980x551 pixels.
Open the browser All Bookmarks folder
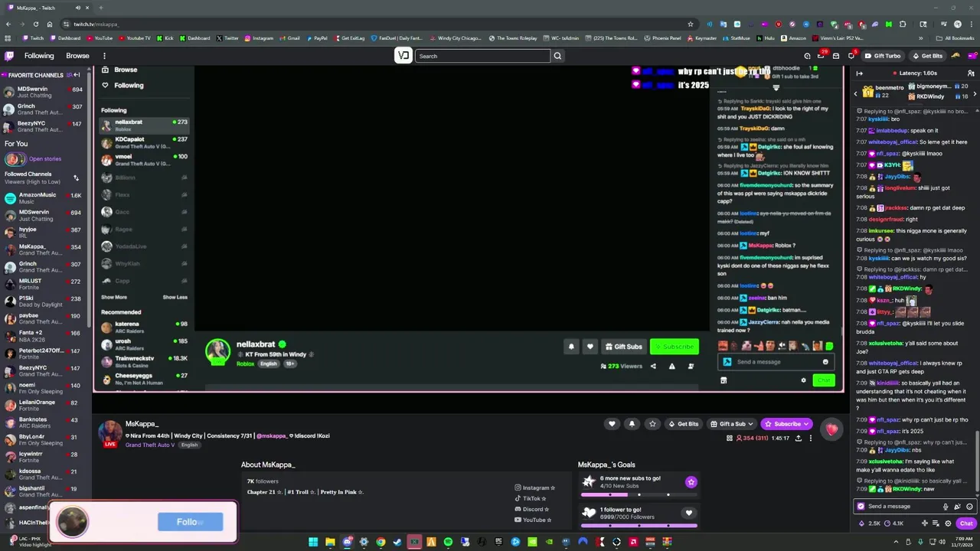(954, 37)
